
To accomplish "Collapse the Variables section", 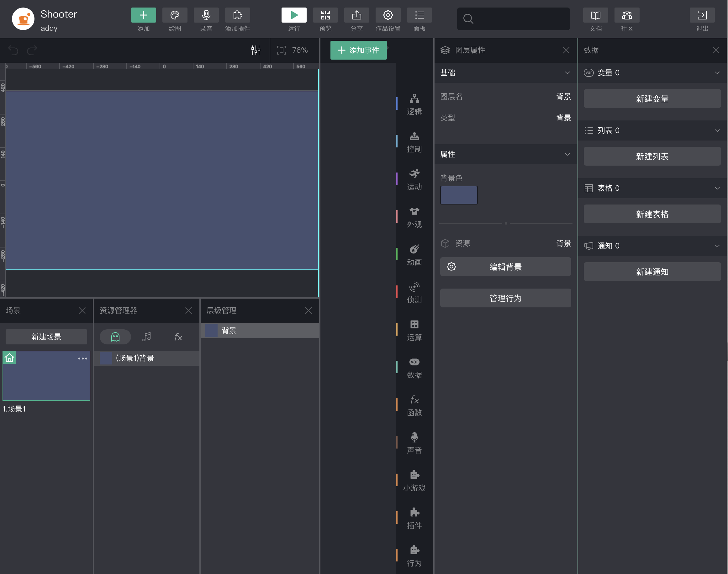I will [x=717, y=72].
